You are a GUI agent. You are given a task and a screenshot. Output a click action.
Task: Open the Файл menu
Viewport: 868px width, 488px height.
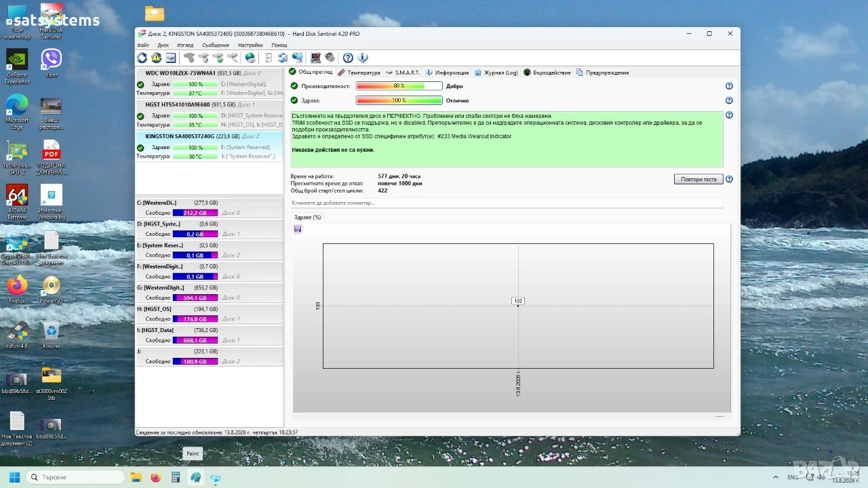[x=143, y=45]
